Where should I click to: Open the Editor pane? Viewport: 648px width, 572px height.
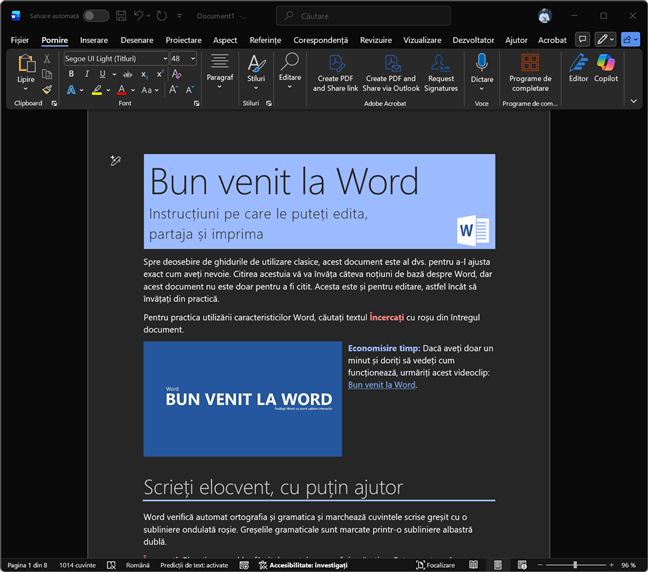579,68
